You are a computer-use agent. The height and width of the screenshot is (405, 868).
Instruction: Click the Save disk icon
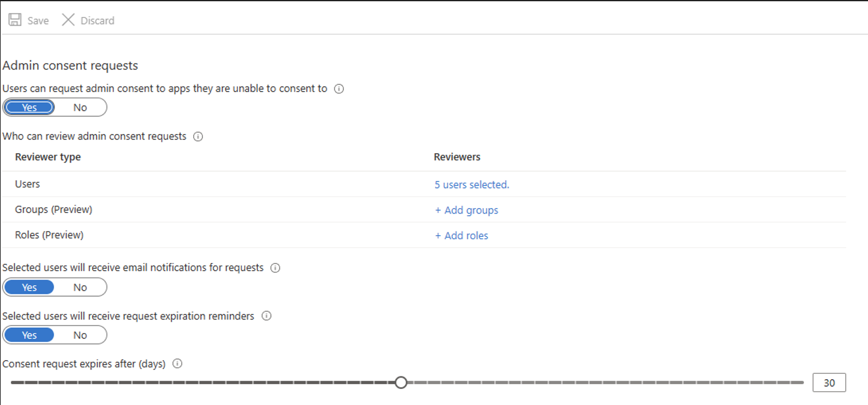[x=15, y=20]
